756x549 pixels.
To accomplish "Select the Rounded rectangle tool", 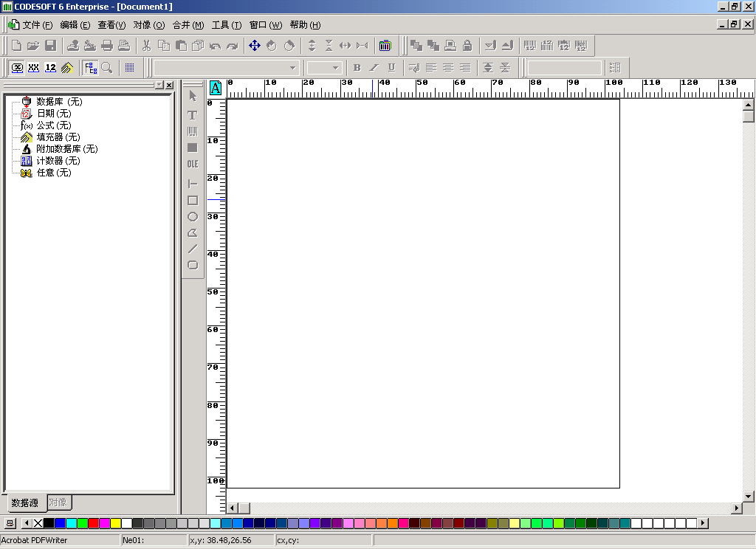I will [193, 265].
